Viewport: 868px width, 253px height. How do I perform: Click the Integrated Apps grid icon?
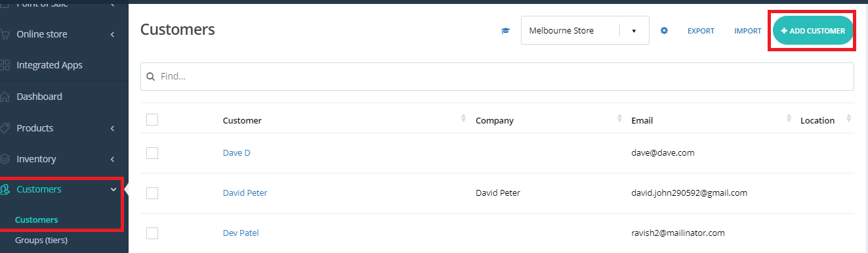(x=5, y=65)
